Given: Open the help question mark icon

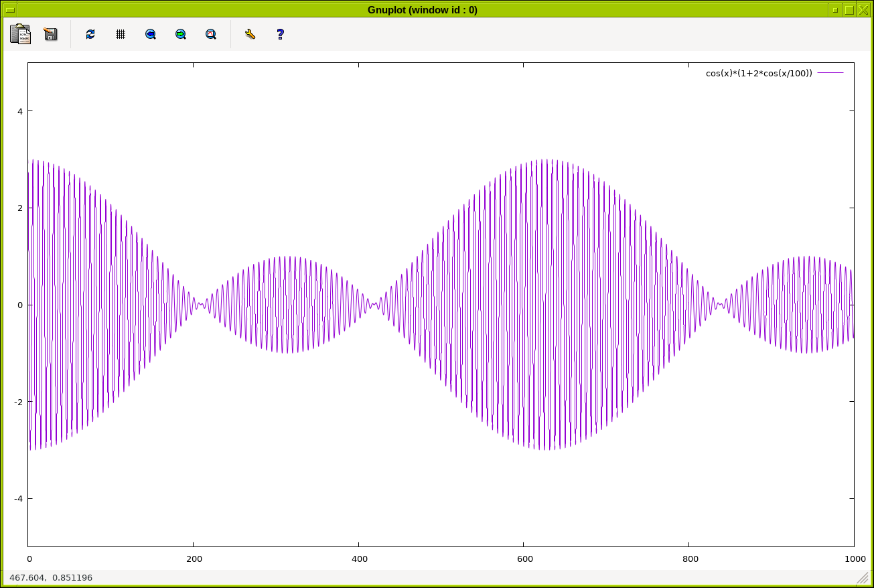Looking at the screenshot, I should tap(281, 34).
